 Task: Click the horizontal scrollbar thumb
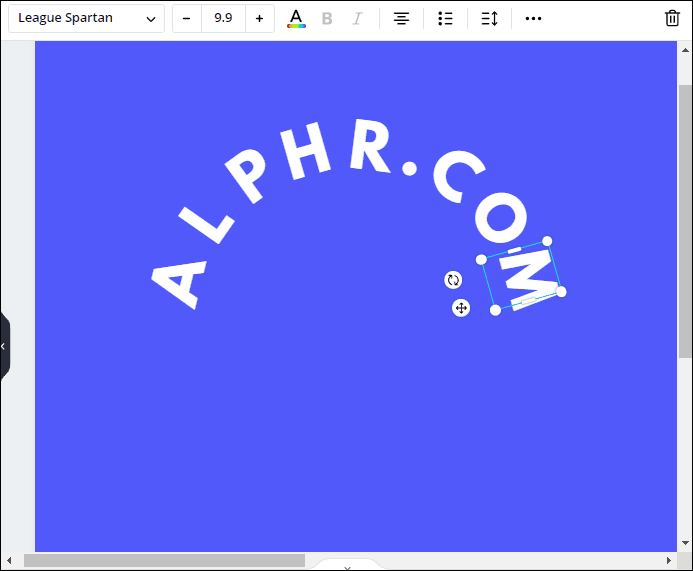pos(164,561)
